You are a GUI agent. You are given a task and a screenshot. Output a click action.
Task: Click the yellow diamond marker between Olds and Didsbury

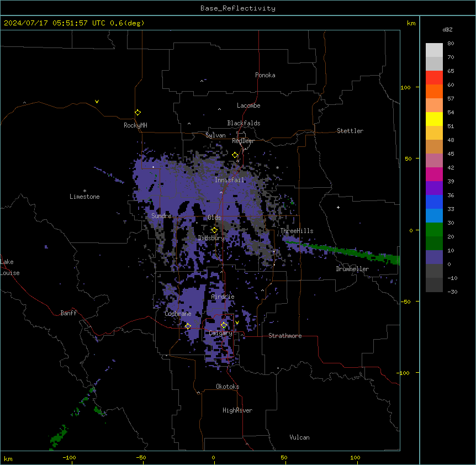(x=214, y=230)
